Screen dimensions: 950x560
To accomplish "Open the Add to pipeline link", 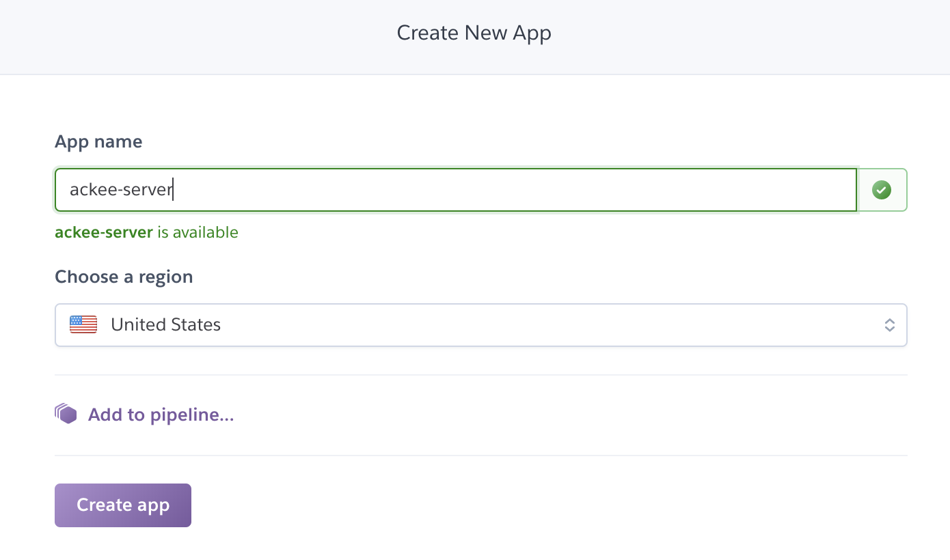I will 161,415.
